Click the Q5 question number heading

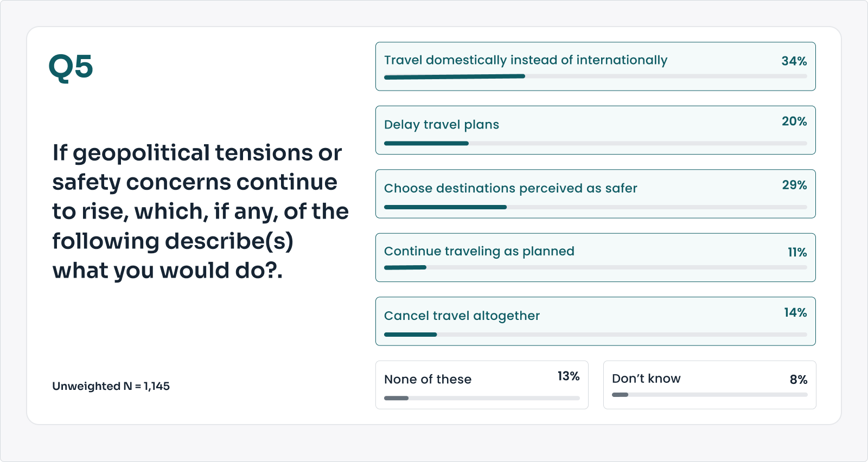point(71,67)
